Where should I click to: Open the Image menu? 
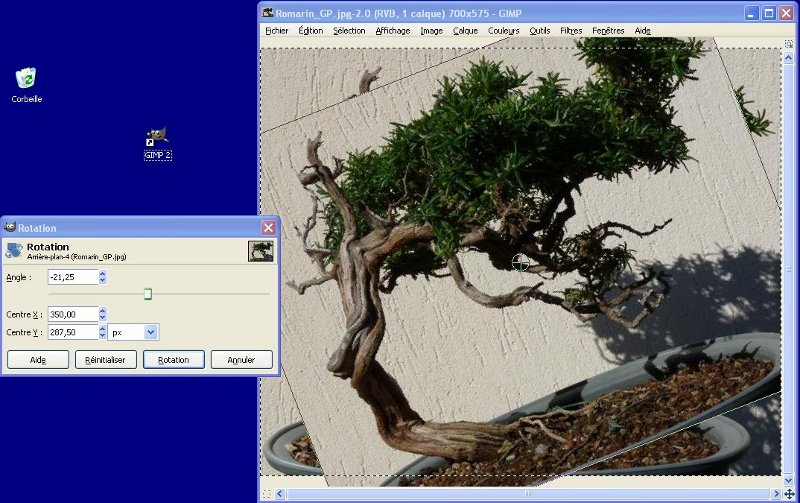[432, 31]
